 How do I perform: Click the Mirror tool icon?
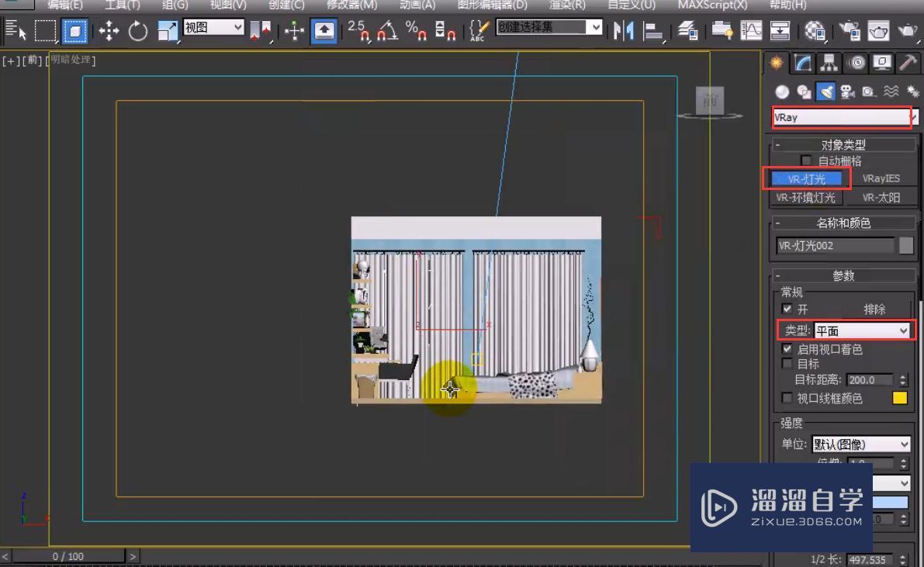click(x=623, y=31)
